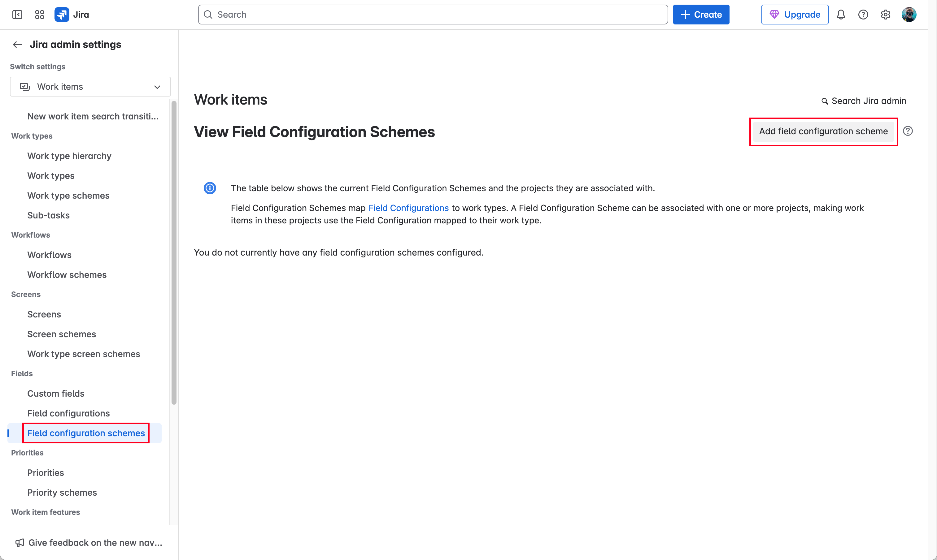937x560 pixels.
Task: Click the megaphone feedback icon
Action: click(x=20, y=543)
